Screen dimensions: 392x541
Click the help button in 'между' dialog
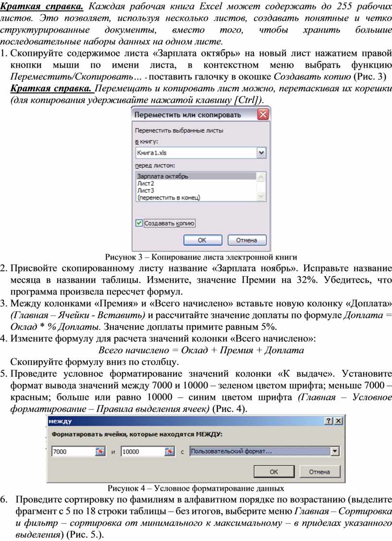pyautogui.click(x=329, y=421)
